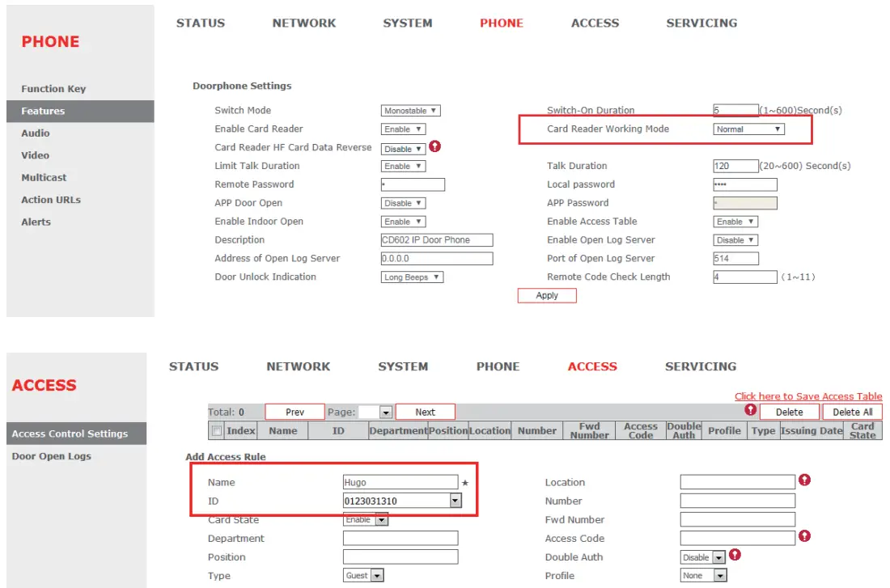Open the Enable Card Reader dropdown
890x588 pixels.
click(403, 129)
